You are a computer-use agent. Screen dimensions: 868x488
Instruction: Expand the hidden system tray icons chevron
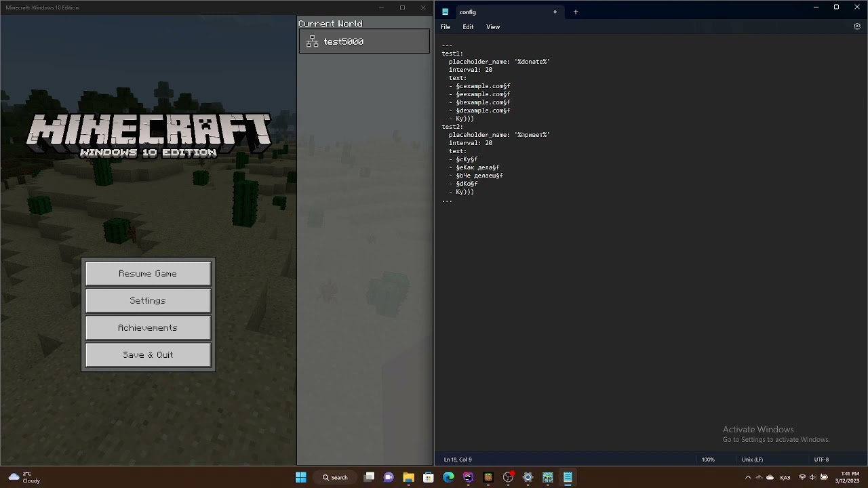point(748,477)
